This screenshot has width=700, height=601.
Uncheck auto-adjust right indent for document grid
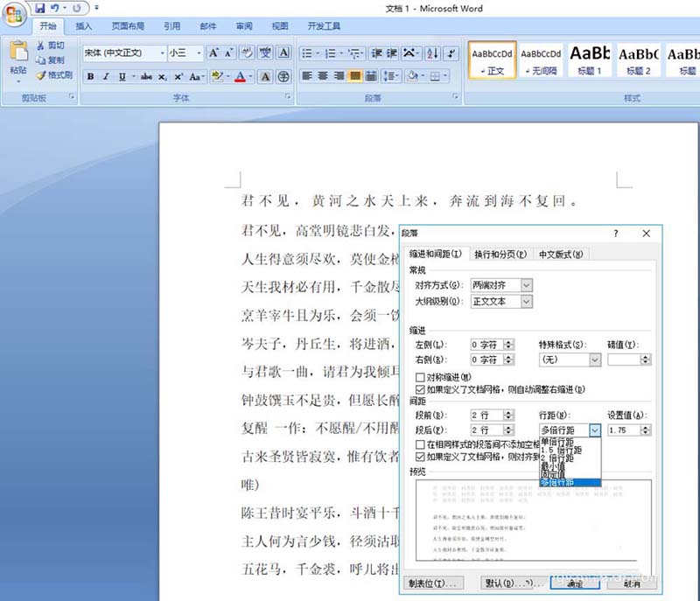click(421, 388)
